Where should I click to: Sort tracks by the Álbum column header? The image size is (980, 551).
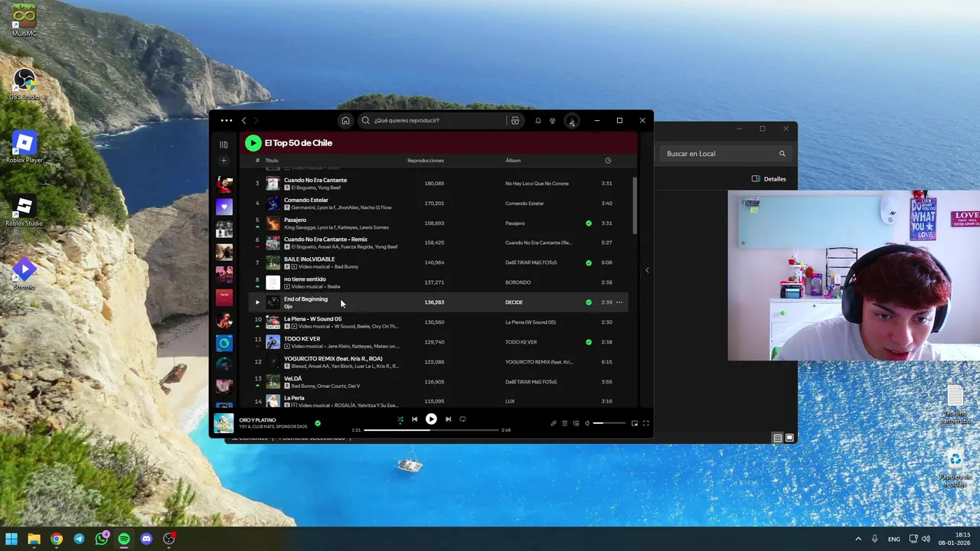[513, 161]
